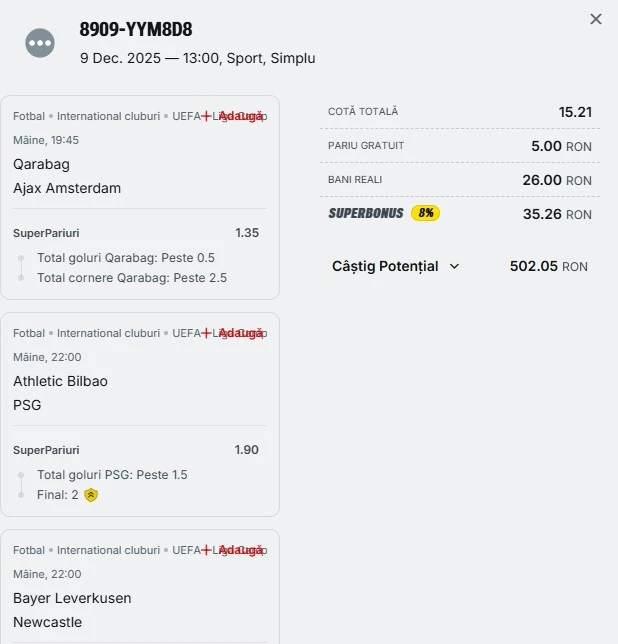This screenshot has width=618, height=644.
Task: Click the yellow 8% Superbonus badge
Action: pyautogui.click(x=426, y=213)
